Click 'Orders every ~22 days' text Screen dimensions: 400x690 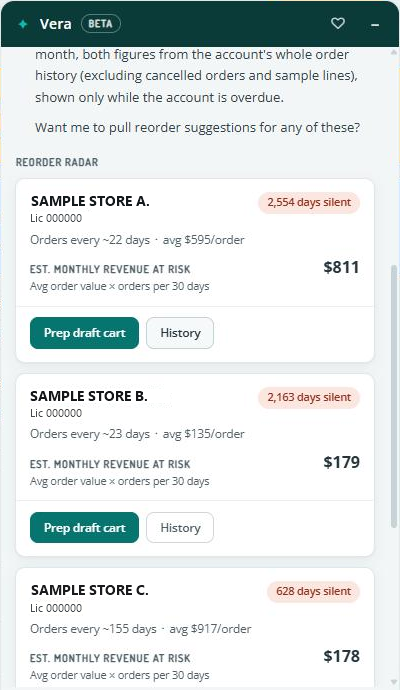[x=90, y=240]
